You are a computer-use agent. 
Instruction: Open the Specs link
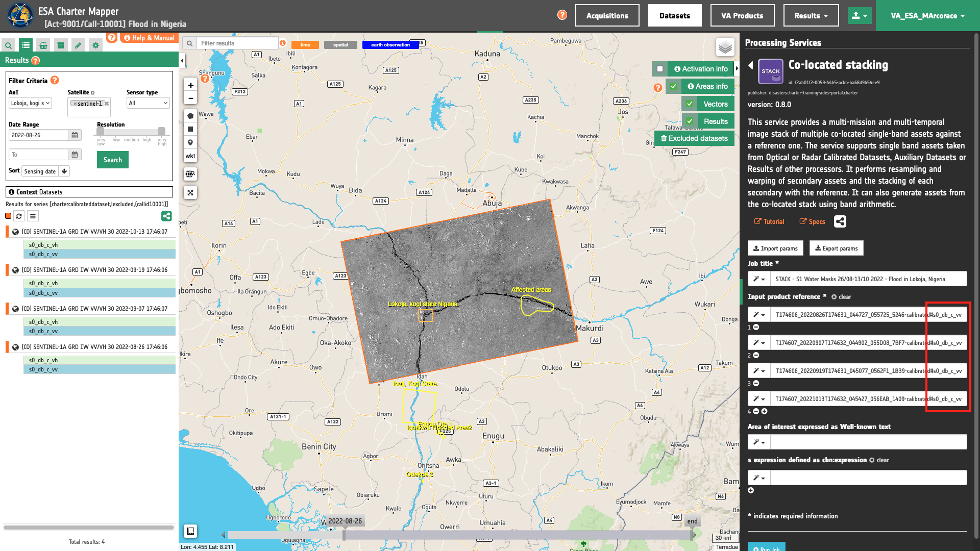[x=812, y=221]
